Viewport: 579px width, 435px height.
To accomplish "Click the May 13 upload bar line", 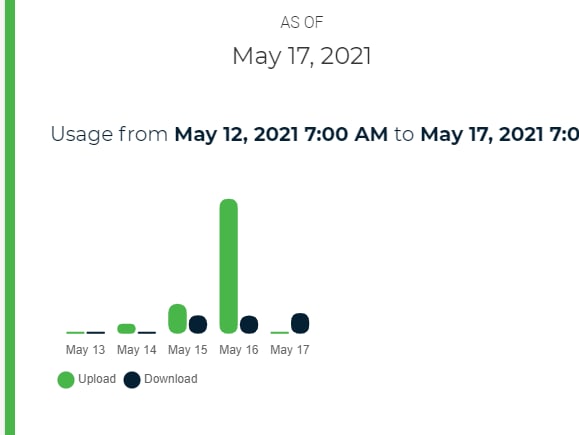I will (x=75, y=333).
